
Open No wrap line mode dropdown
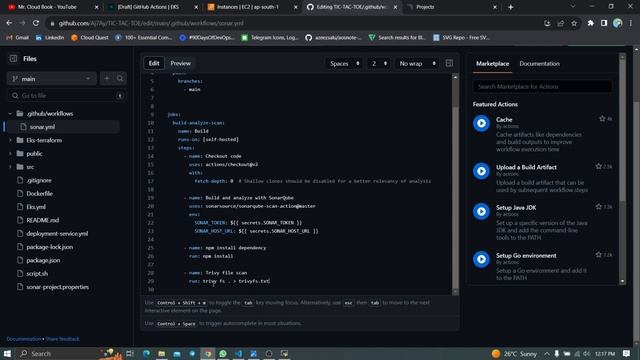417,63
